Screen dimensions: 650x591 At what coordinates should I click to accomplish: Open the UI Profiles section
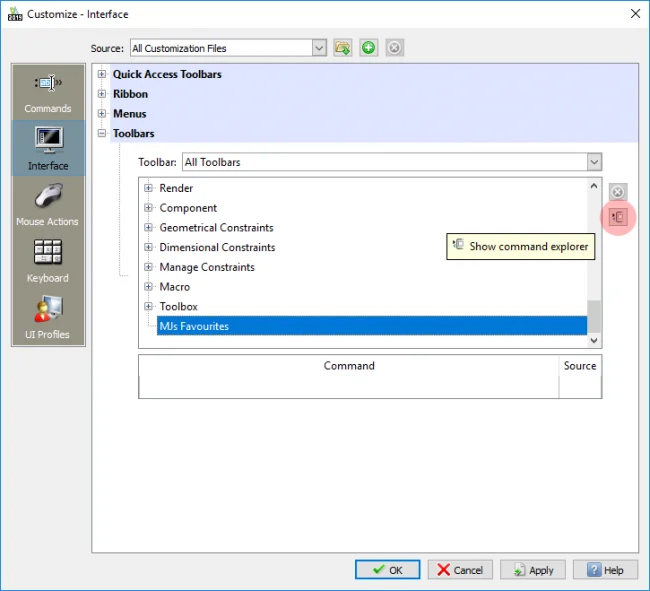(48, 318)
